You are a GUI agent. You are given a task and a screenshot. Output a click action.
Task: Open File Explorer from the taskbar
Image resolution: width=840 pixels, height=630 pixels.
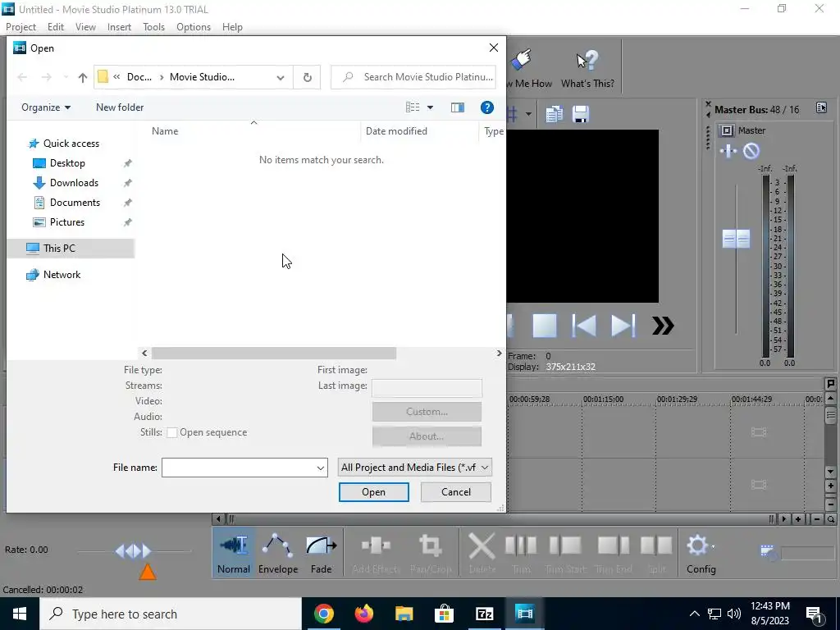point(404,614)
